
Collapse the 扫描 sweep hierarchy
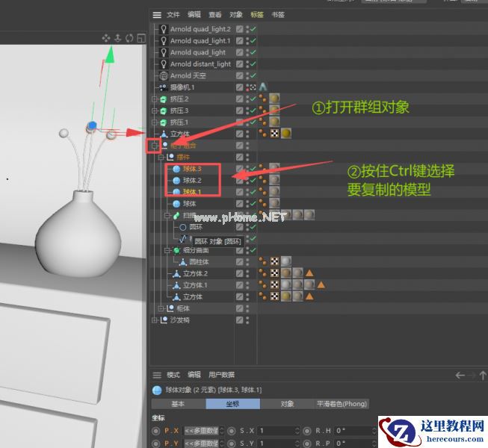[x=167, y=215]
